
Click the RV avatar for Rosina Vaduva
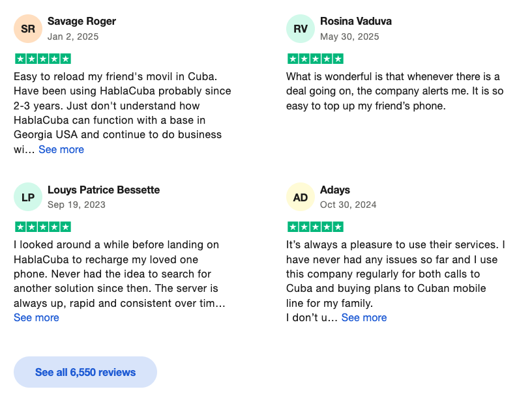coord(301,29)
